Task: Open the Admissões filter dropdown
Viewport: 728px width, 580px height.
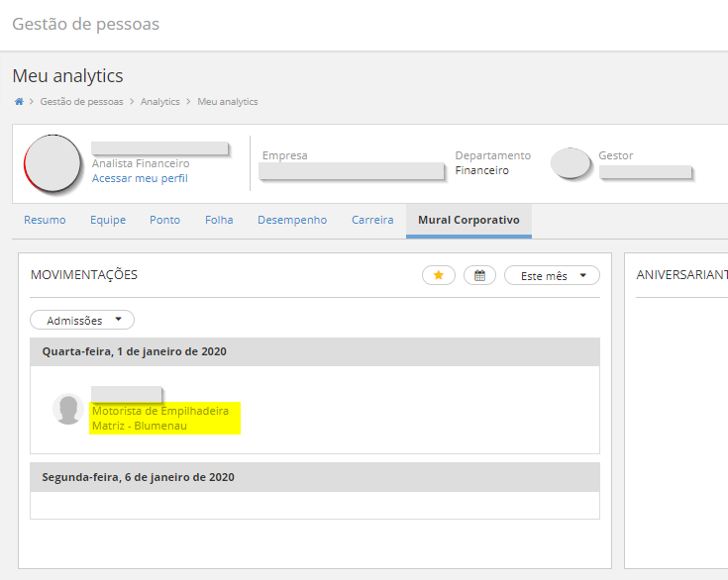Action: point(82,321)
